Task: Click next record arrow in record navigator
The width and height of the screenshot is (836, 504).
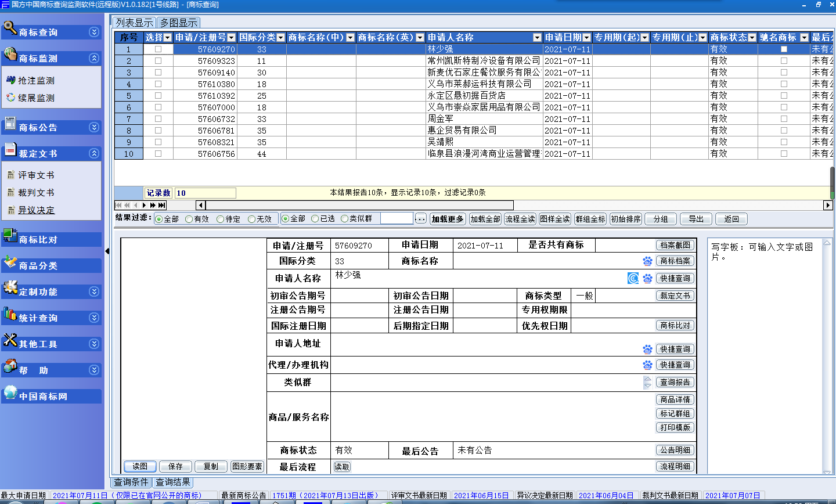Action: point(145,205)
